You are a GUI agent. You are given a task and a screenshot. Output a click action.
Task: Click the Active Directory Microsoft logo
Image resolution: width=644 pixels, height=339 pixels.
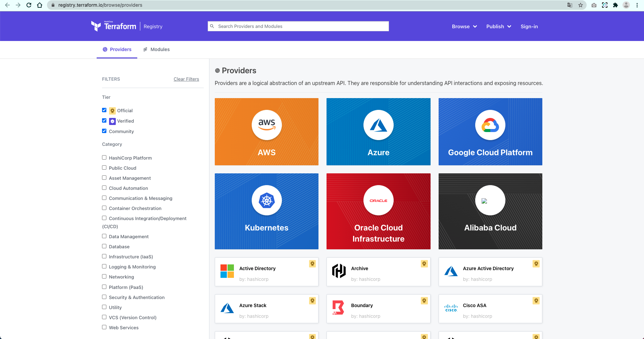tap(227, 271)
